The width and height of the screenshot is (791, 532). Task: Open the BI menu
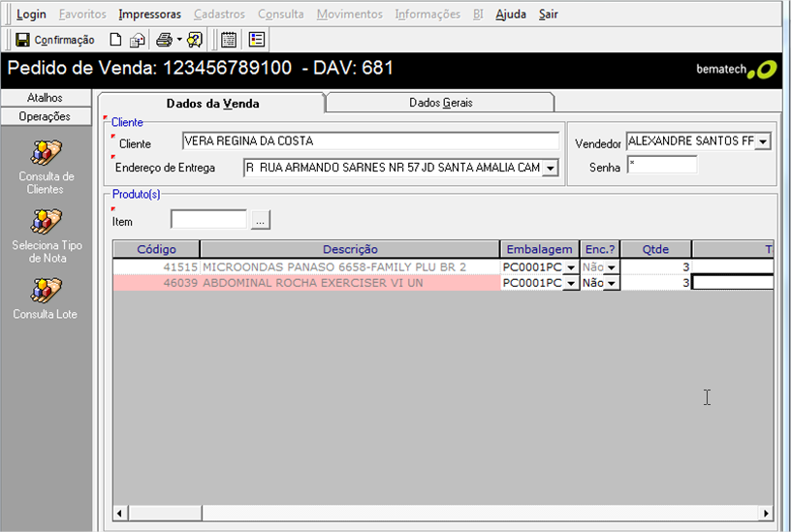pos(478,15)
